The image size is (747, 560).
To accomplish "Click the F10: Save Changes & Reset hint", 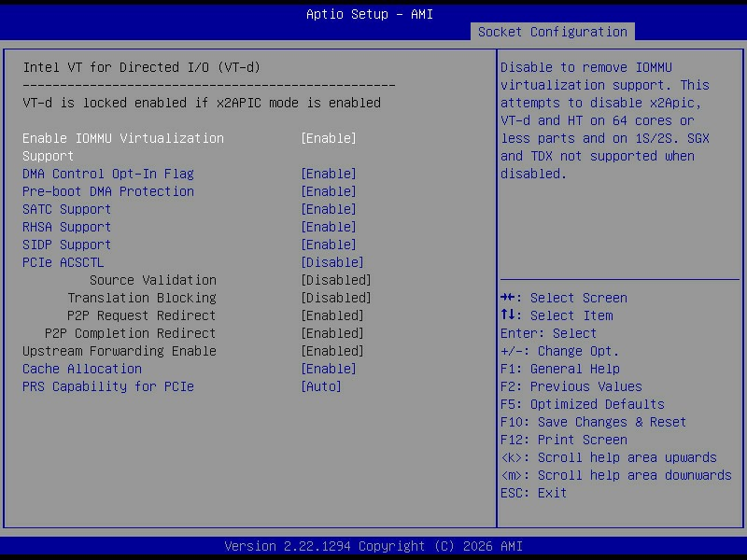I will tap(593, 423).
